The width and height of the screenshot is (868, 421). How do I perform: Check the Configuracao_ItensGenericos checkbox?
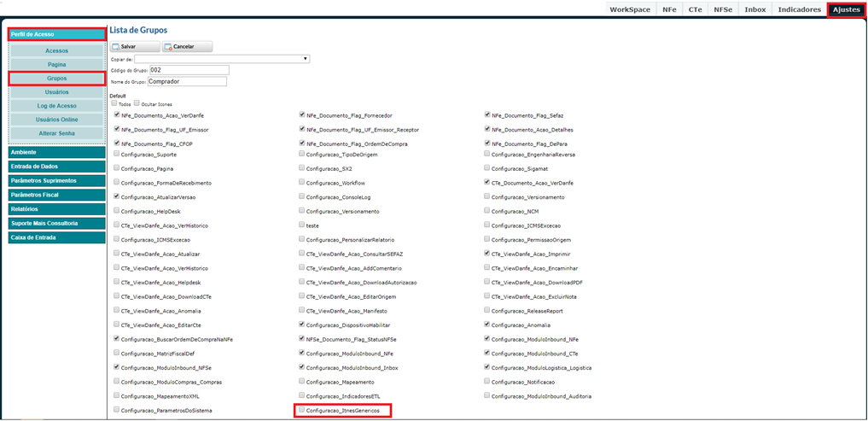302,410
